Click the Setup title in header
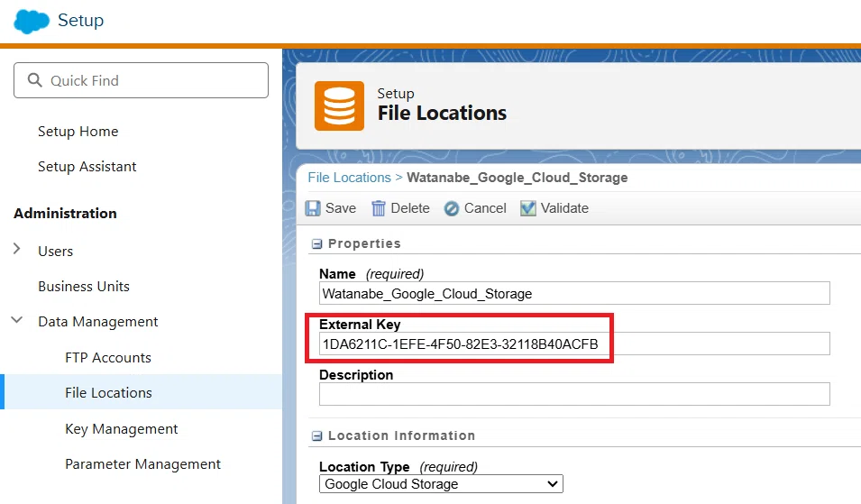Image resolution: width=861 pixels, height=504 pixels. click(81, 20)
